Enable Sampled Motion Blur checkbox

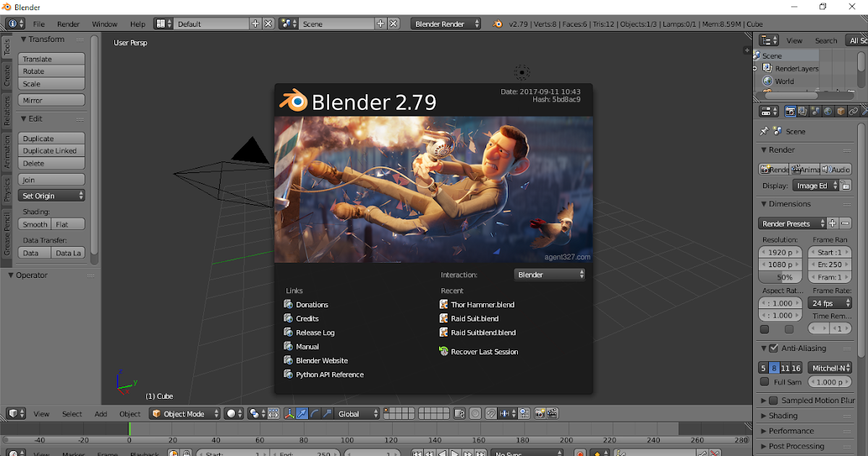pyautogui.click(x=773, y=400)
